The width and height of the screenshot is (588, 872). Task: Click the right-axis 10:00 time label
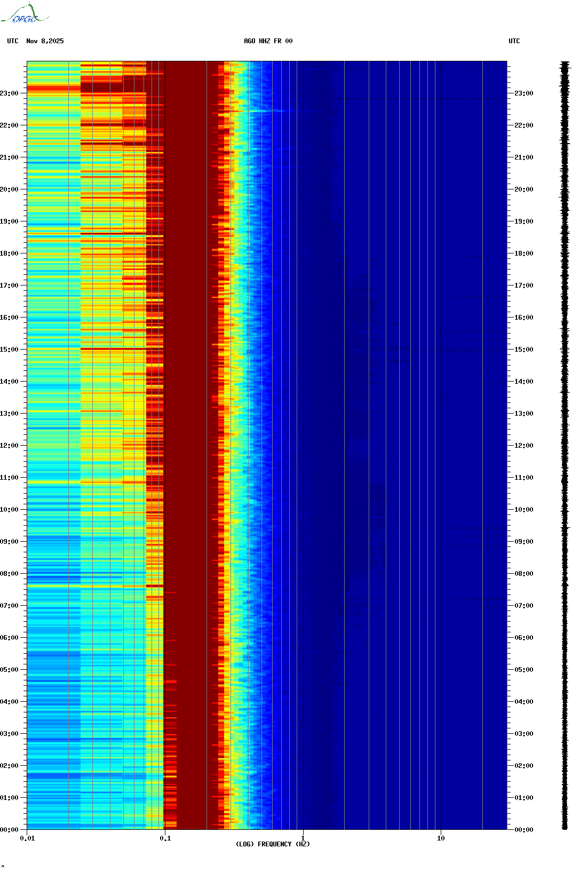[524, 510]
